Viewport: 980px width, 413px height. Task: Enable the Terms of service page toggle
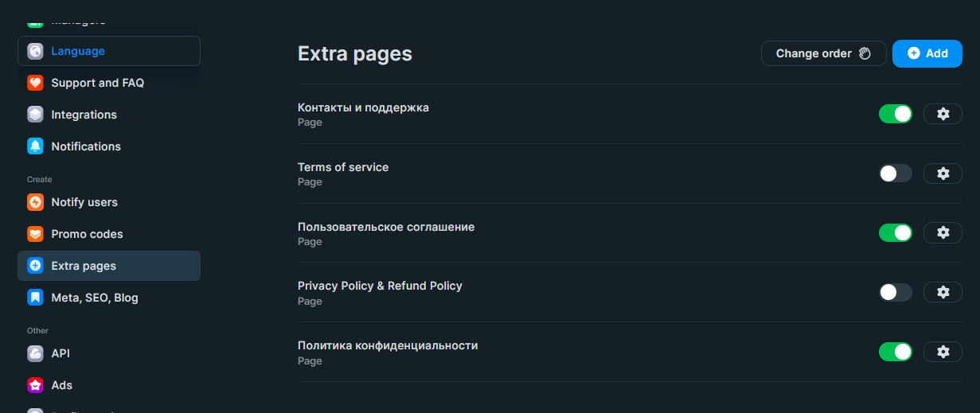tap(895, 173)
